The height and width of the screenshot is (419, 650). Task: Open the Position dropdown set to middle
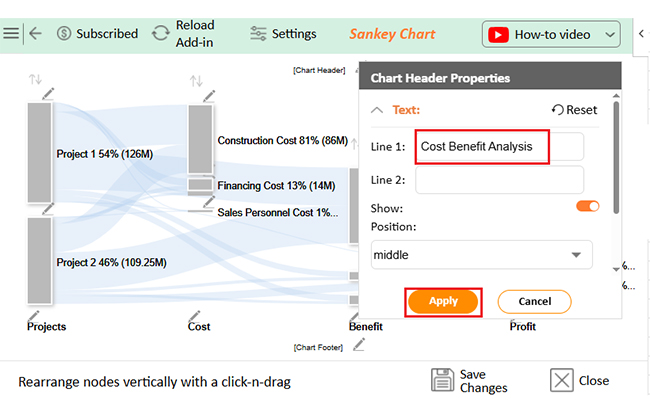coord(481,255)
